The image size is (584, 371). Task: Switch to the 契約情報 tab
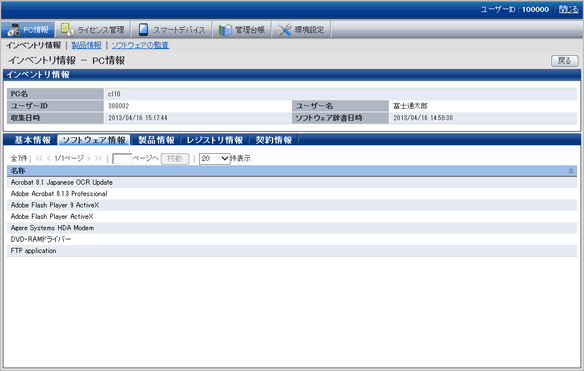click(274, 140)
